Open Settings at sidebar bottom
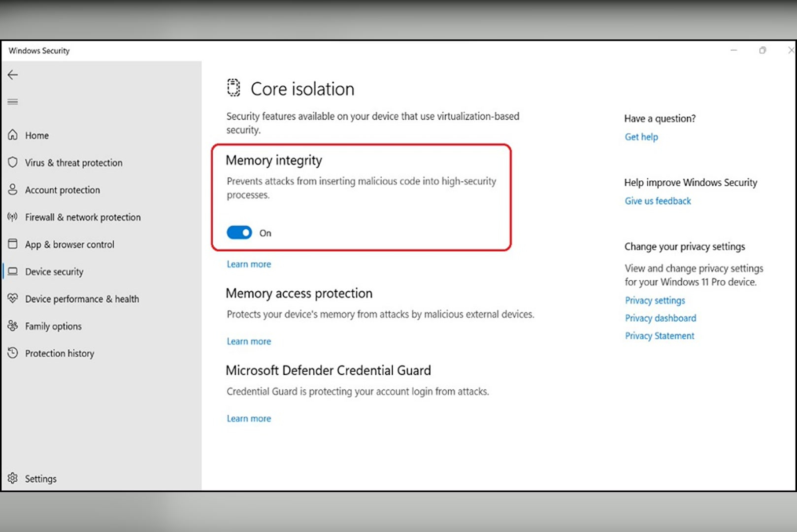Screen dimensions: 797x532 click(x=41, y=479)
